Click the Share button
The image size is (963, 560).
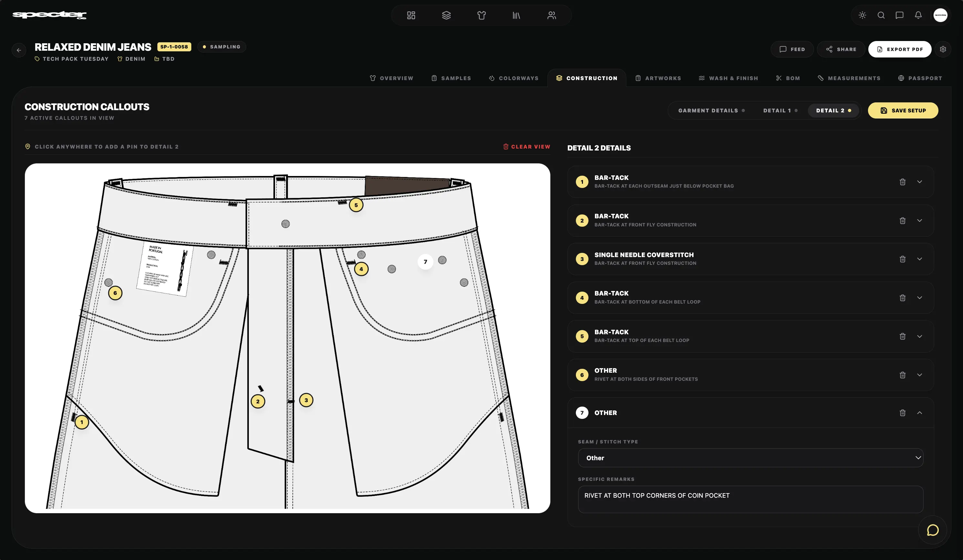point(841,49)
